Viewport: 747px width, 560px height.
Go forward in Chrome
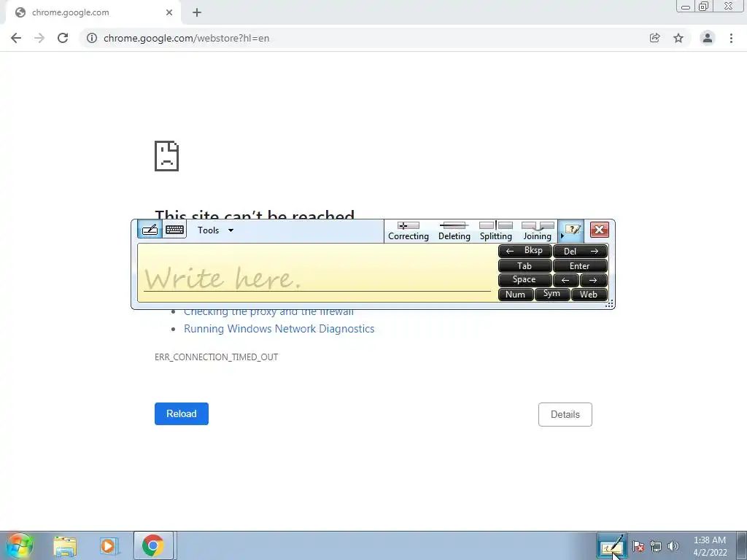point(39,38)
